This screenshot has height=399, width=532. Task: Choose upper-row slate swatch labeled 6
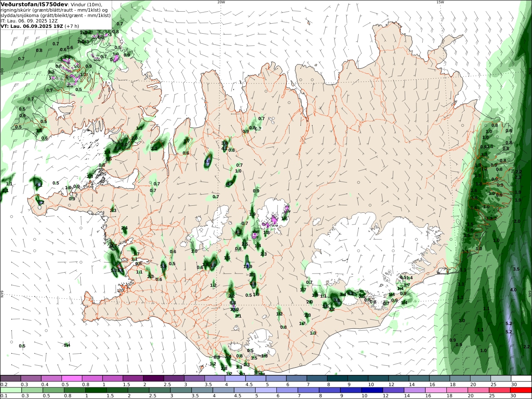click(296, 379)
